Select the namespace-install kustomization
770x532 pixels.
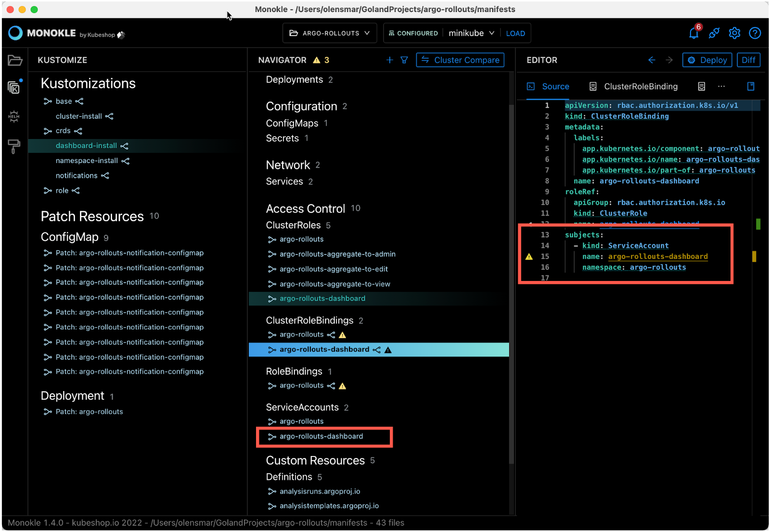coord(87,161)
